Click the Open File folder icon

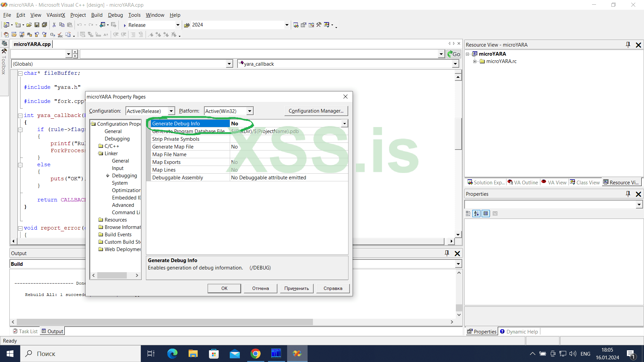pyautogui.click(x=29, y=25)
